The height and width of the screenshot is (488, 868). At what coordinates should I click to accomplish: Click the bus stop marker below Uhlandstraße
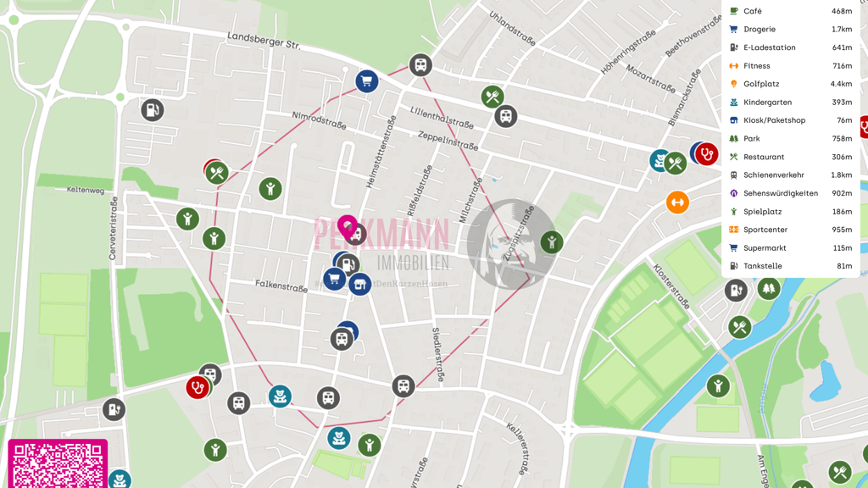pos(505,117)
